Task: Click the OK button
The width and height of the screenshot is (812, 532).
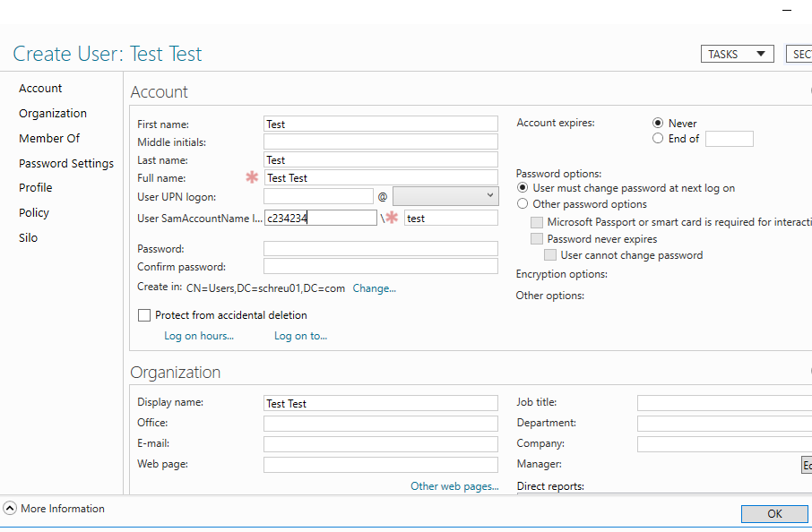Action: (x=774, y=514)
